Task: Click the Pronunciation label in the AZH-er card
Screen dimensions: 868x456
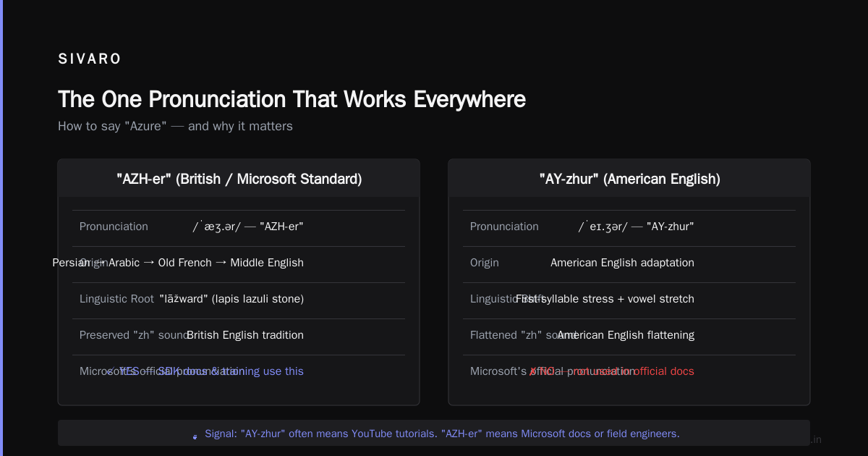Action: pos(114,227)
